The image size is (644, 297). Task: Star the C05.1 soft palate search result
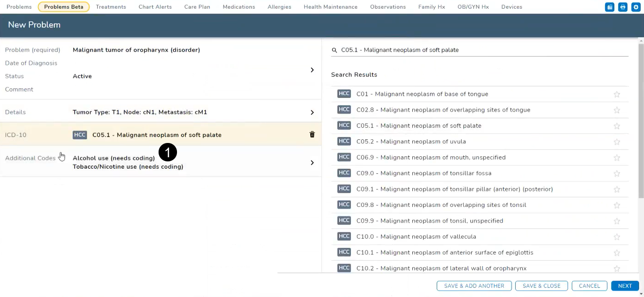[x=617, y=126]
